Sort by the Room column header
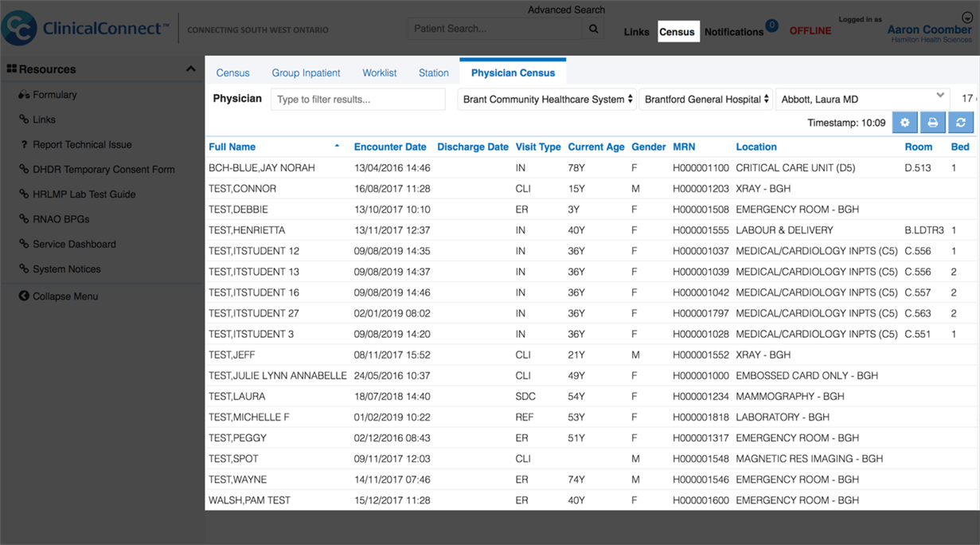The image size is (980, 545). [x=919, y=147]
